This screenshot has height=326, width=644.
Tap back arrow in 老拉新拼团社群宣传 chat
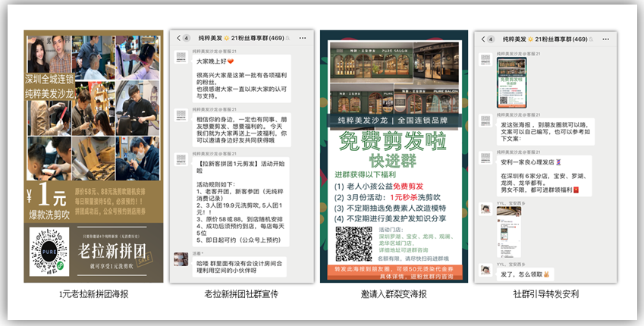click(179, 38)
